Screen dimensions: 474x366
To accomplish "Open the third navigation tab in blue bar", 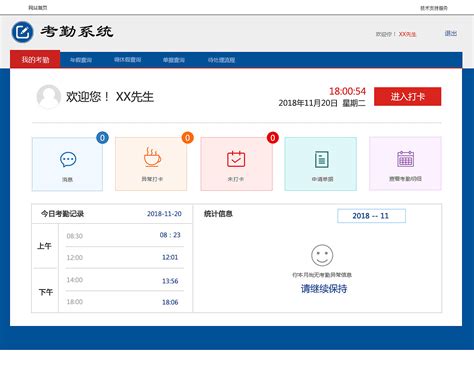I will pos(128,60).
